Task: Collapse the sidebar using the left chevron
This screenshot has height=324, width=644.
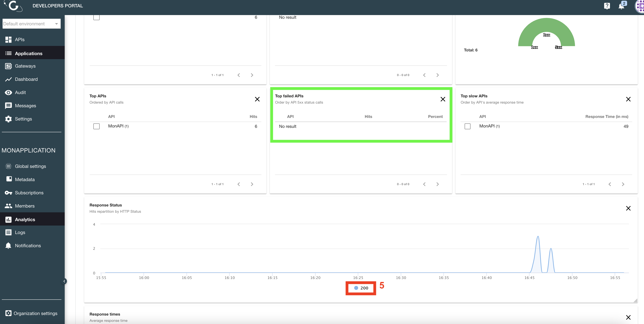Action: tap(64, 281)
